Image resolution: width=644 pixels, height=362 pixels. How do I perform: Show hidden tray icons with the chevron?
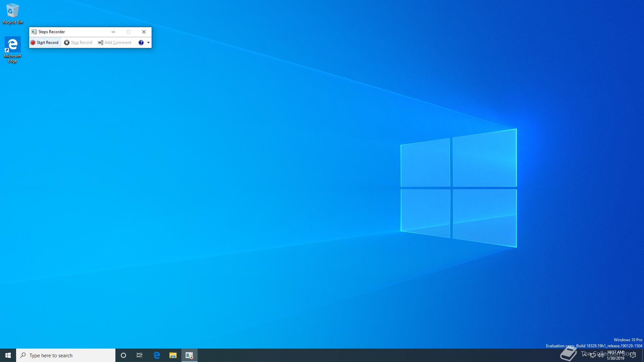[585, 355]
